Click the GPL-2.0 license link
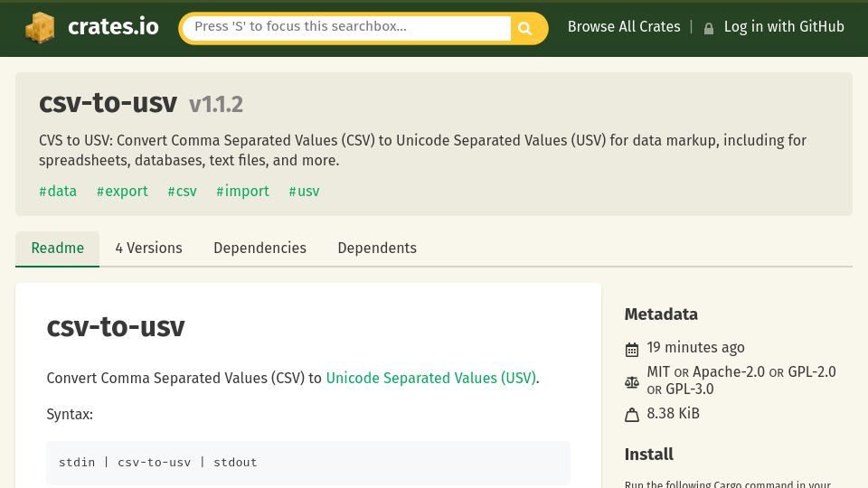The width and height of the screenshot is (868, 488). (x=812, y=371)
